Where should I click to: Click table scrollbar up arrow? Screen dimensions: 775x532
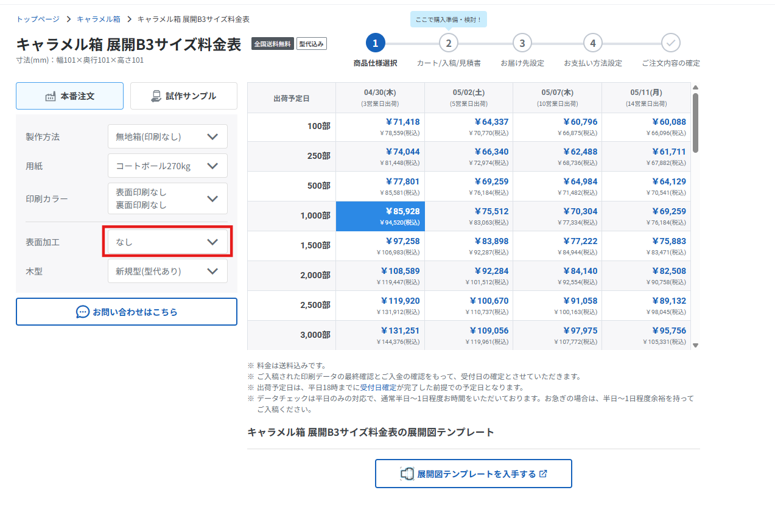[x=696, y=87]
